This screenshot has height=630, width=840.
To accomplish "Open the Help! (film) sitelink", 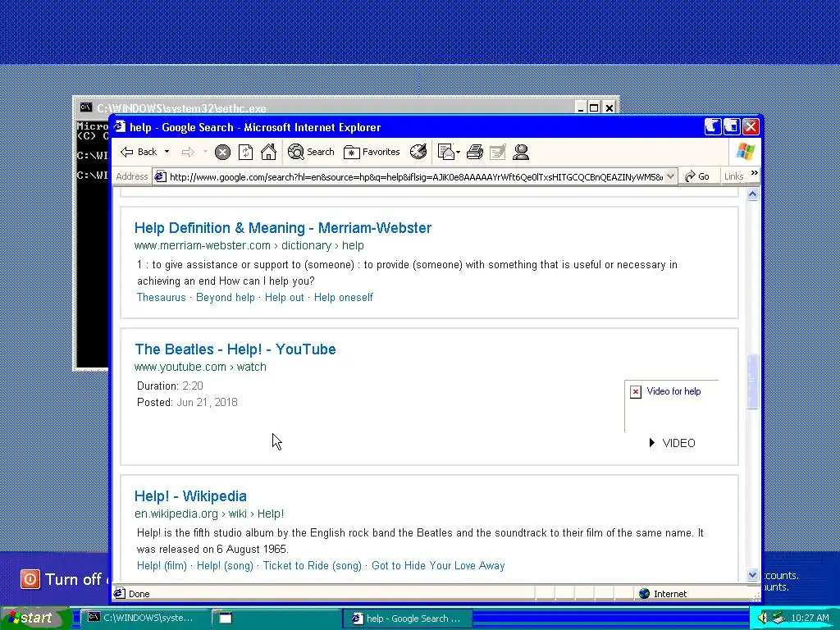I will click(162, 566).
